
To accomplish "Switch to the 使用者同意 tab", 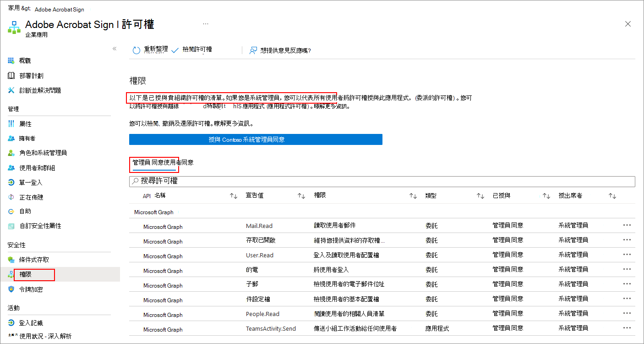I will [x=178, y=162].
